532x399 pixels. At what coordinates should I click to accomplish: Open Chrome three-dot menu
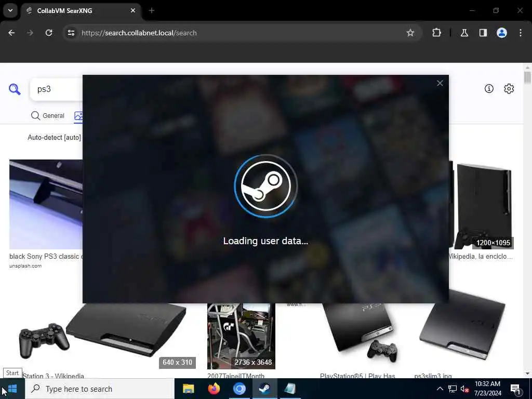click(521, 33)
